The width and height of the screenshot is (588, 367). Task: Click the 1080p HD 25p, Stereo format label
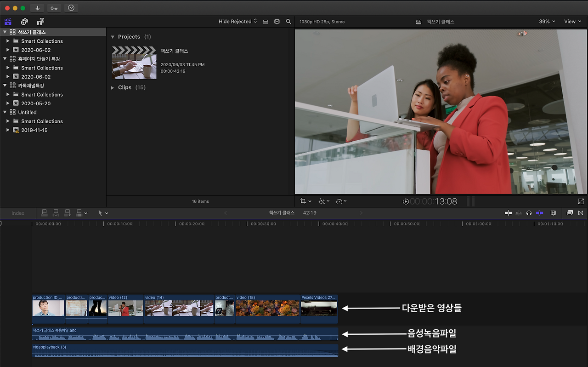pyautogui.click(x=322, y=22)
